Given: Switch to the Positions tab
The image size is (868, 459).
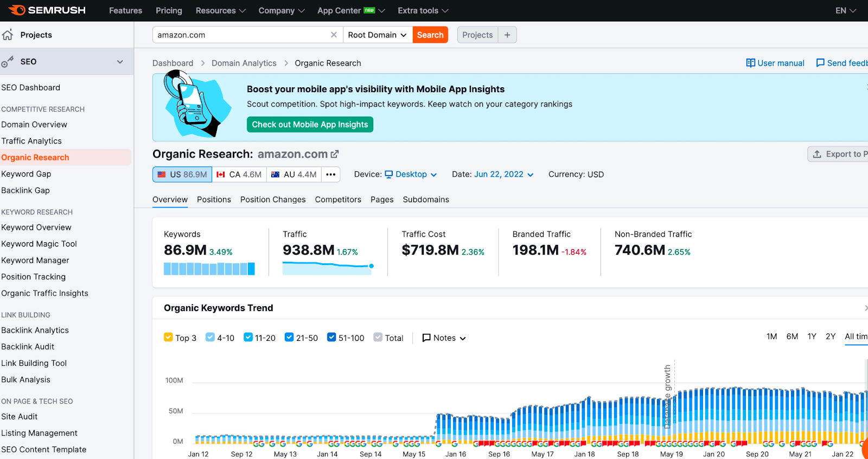Looking at the screenshot, I should (x=214, y=199).
